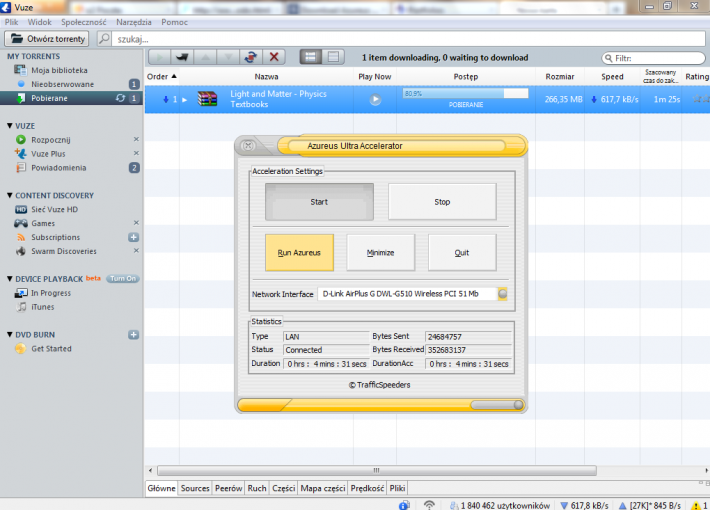Click the HD icon for Sieć Vuze HD
Screen dimensions: 710x510
pos(21,209)
